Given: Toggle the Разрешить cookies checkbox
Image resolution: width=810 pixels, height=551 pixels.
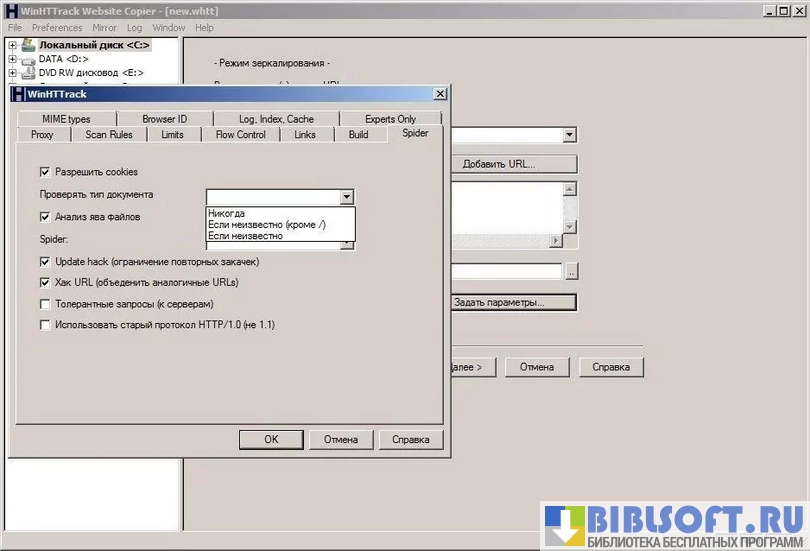Looking at the screenshot, I should (x=45, y=172).
